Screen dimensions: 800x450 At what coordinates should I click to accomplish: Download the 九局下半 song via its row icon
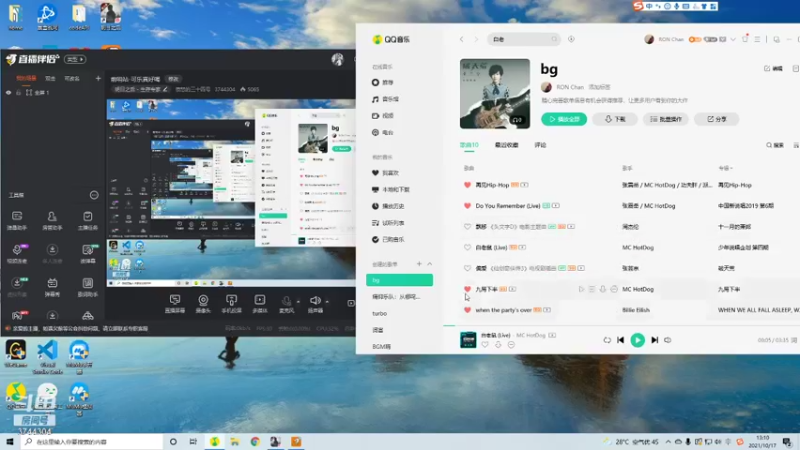pos(603,289)
